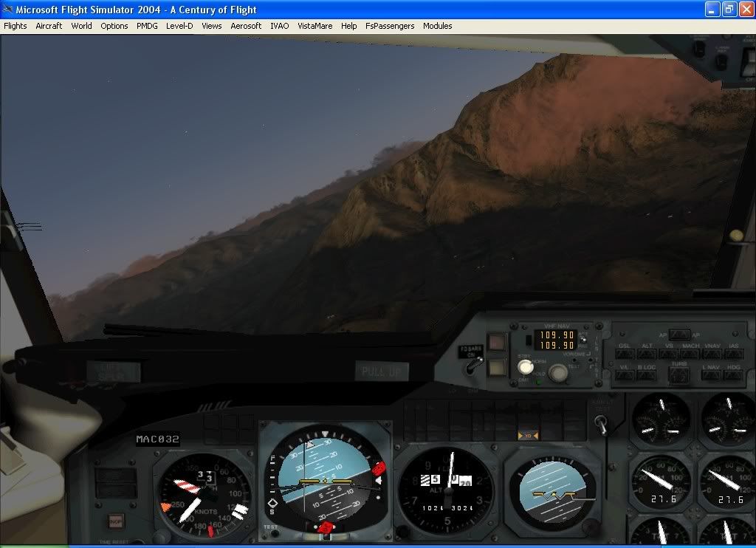Expand the Views menu list
Viewport: 756px width, 548px height.
point(211,26)
